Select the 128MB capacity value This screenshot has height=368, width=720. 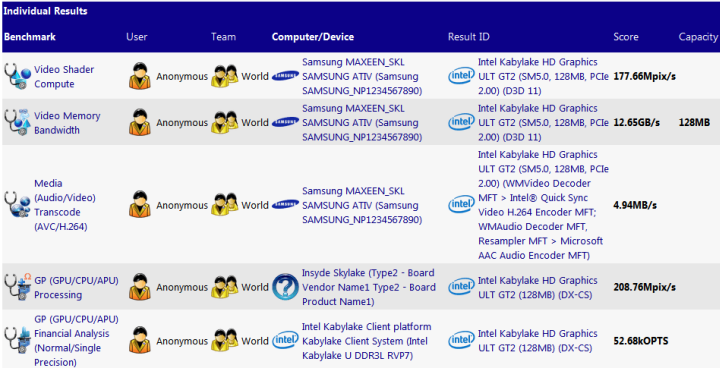694,123
